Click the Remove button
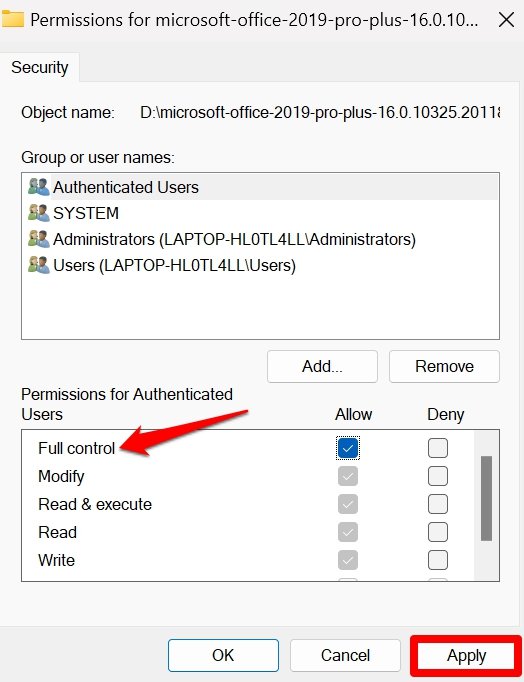This screenshot has width=524, height=682. [444, 366]
